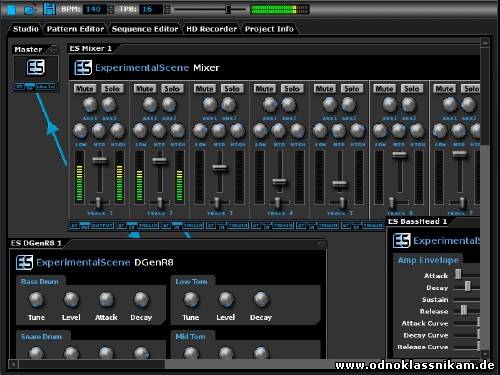Solo mixer track 2
500x375 pixels.
click(x=172, y=89)
